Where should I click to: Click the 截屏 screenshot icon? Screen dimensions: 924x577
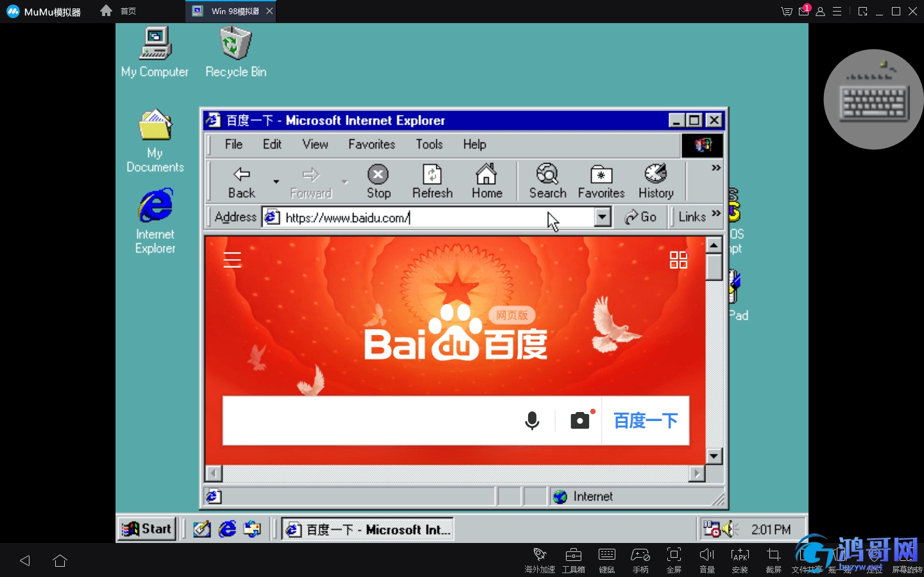click(774, 560)
